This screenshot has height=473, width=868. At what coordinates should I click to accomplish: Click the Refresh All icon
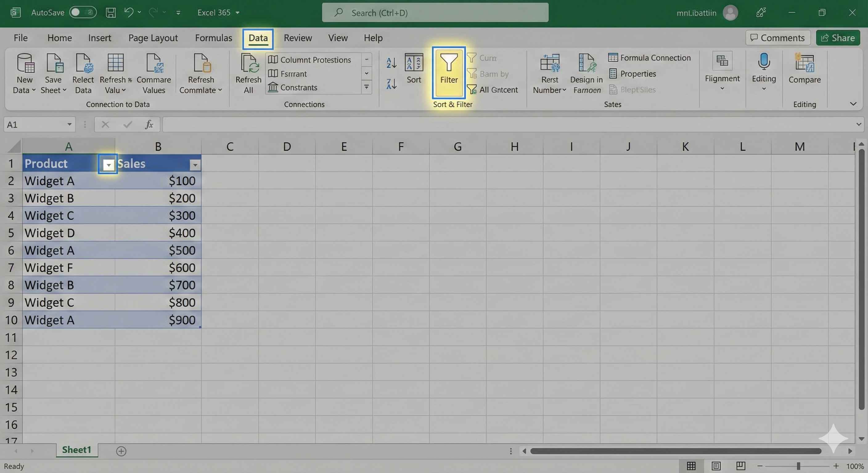click(249, 64)
